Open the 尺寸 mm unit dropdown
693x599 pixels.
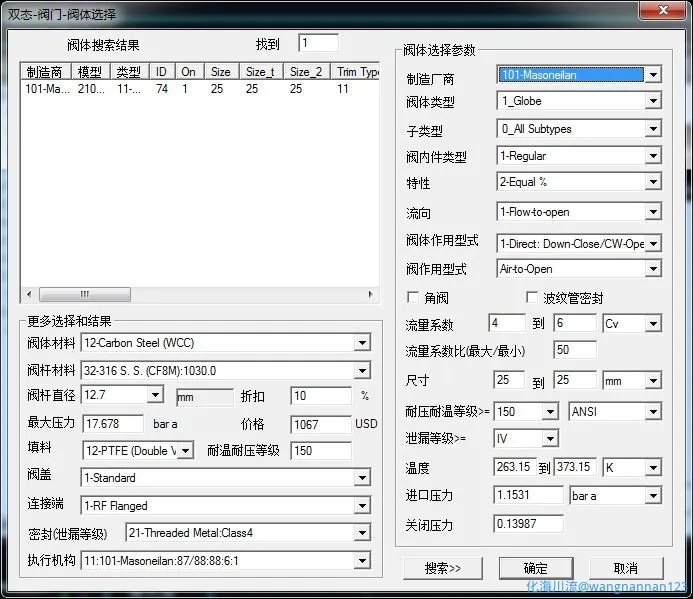[x=653, y=381]
